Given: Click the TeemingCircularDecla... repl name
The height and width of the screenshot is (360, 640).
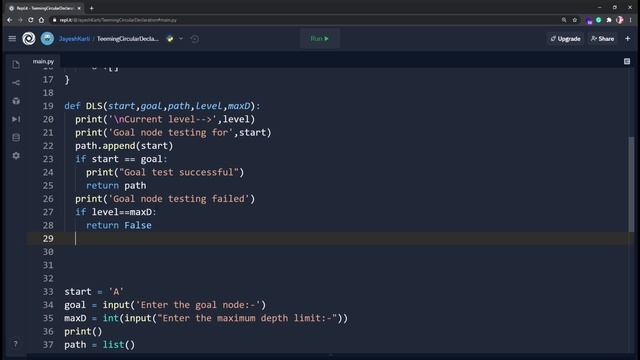Looking at the screenshot, I should tap(128, 39).
